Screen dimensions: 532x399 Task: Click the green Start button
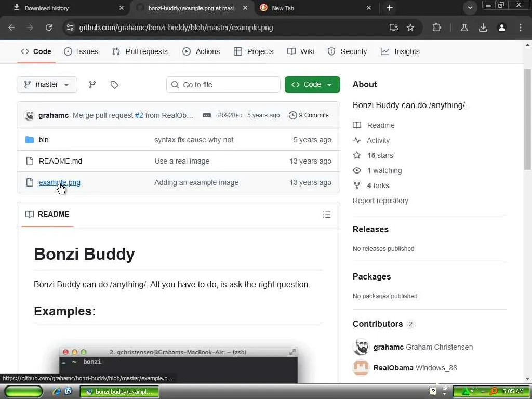(23, 392)
